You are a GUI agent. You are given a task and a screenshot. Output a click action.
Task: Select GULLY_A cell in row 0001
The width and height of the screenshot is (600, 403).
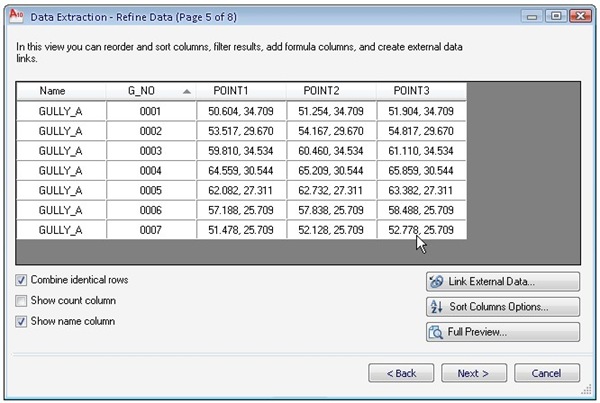pyautogui.click(x=61, y=111)
